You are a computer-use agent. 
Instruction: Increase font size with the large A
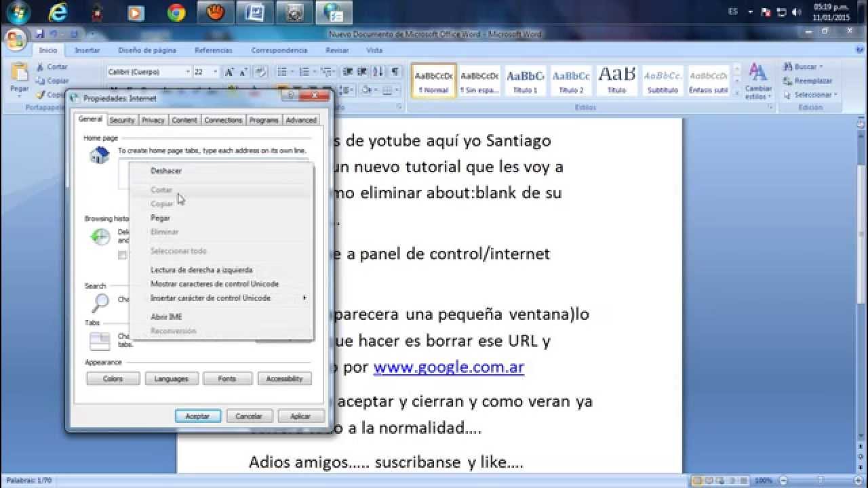[229, 72]
